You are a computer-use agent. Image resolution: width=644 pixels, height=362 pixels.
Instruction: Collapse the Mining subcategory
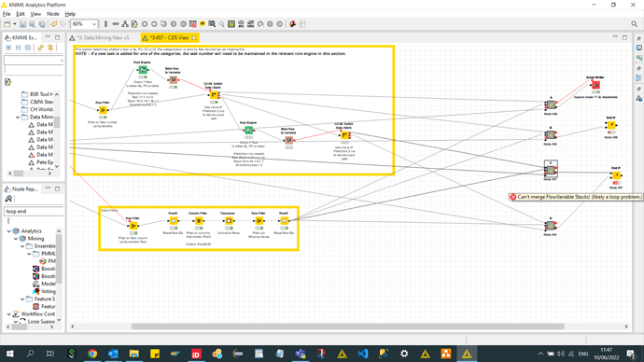[x=16, y=239]
